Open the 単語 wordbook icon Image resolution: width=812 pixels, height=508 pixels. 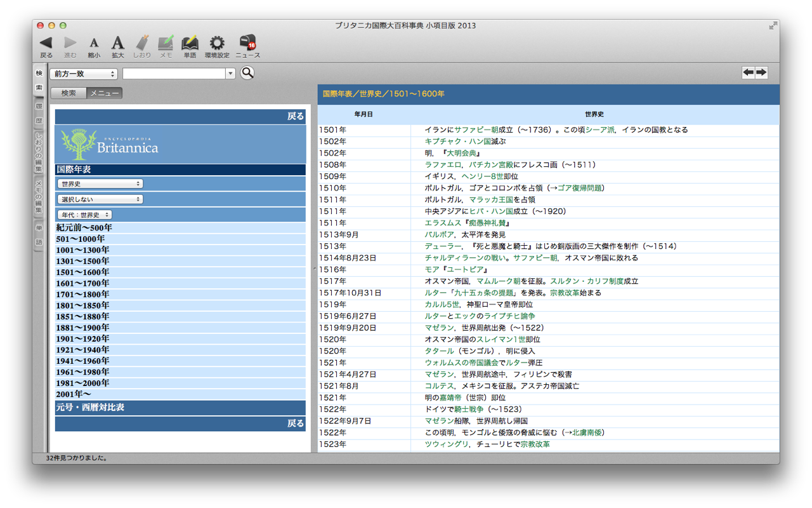click(190, 43)
